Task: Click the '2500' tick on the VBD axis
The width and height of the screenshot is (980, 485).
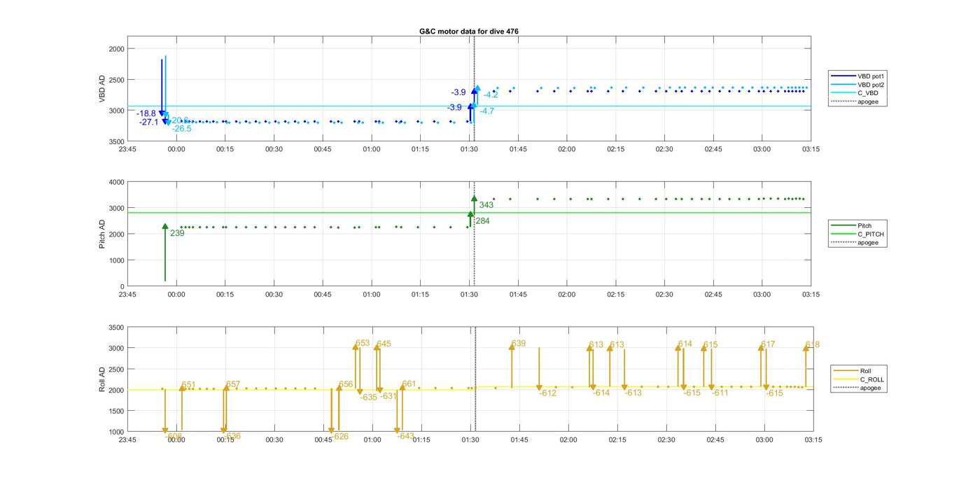Action: [116, 80]
